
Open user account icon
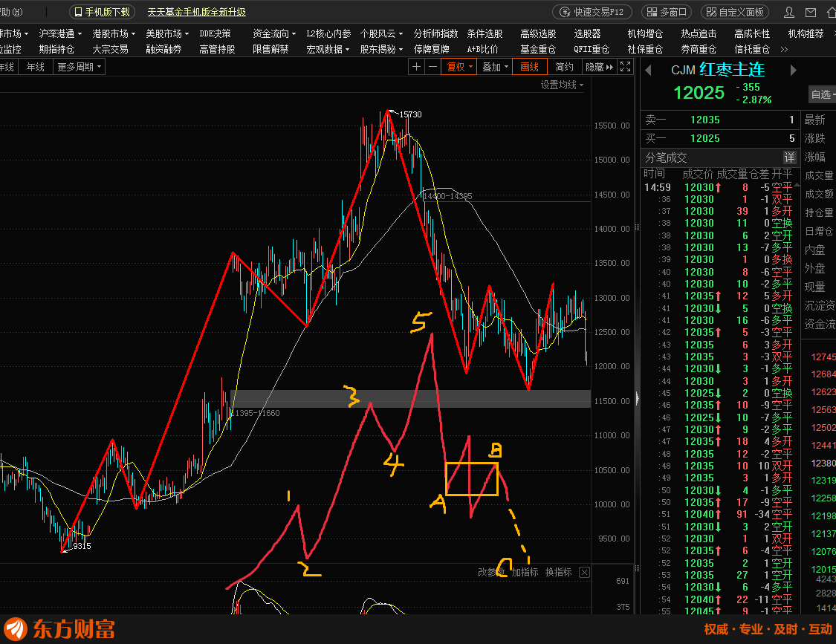(x=790, y=13)
